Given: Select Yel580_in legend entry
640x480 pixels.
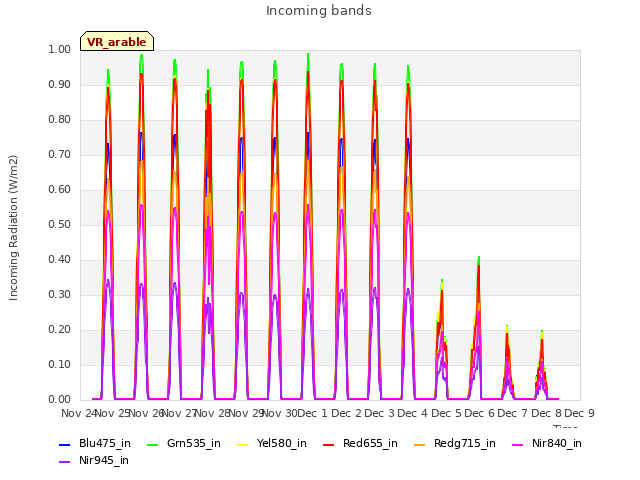Looking at the screenshot, I should pyautogui.click(x=272, y=443).
